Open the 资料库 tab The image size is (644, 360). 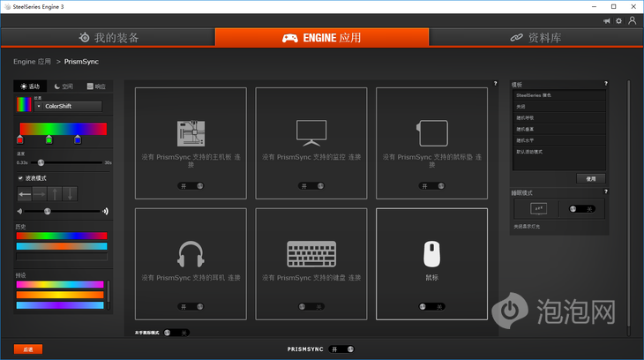536,37
